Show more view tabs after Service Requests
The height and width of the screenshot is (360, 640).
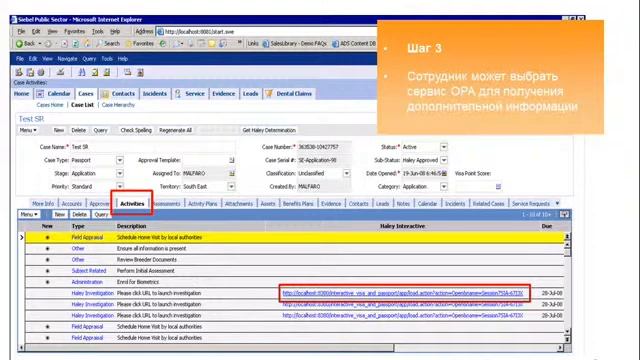(557, 203)
